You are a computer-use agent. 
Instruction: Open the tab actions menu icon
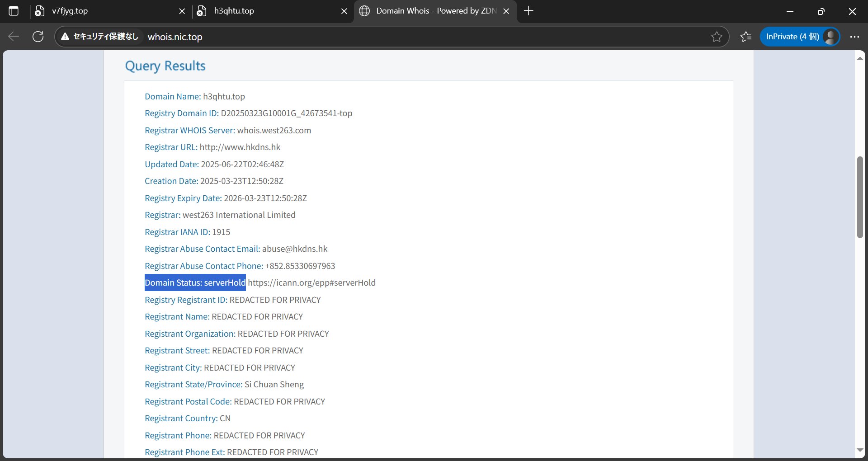point(14,11)
